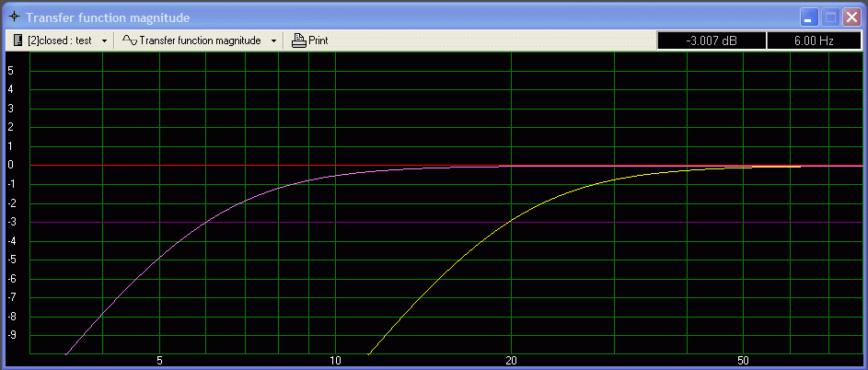The image size is (868, 370).
Task: Minimize the Transfer function magnitude window
Action: [809, 17]
